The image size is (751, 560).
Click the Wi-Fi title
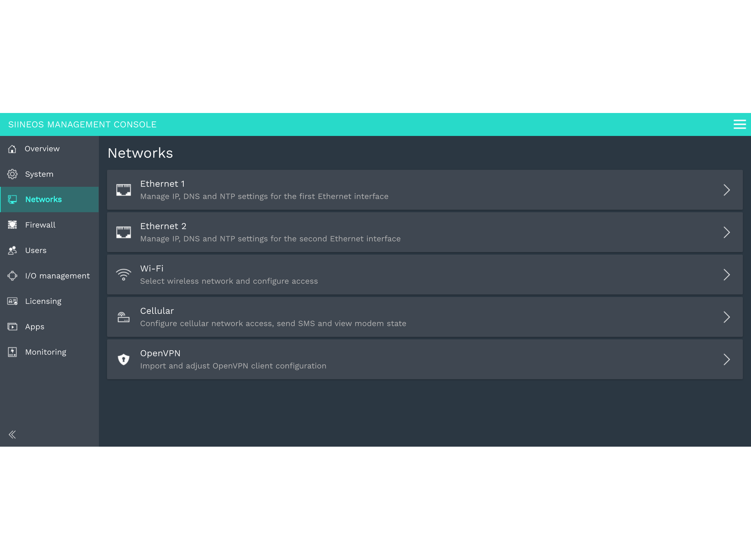coord(152,269)
